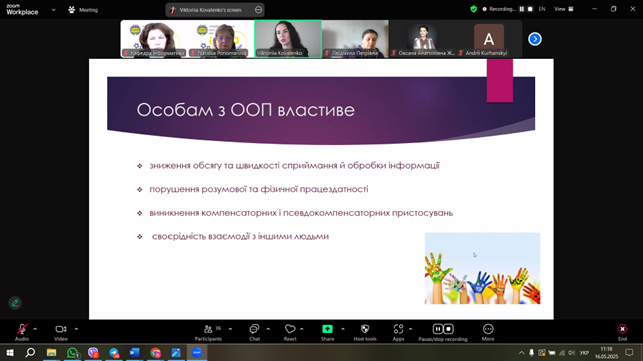Click the green encryption shield icon
The width and height of the screenshot is (643, 361).
coord(474,9)
